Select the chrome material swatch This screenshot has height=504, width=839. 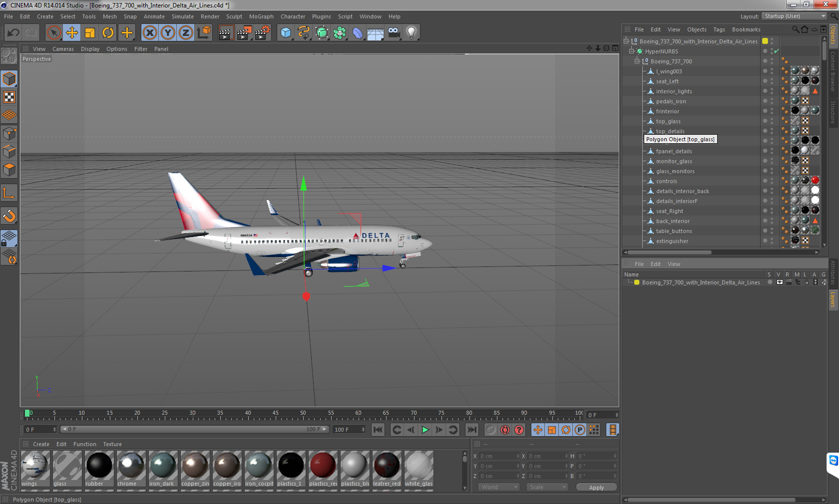pyautogui.click(x=131, y=469)
